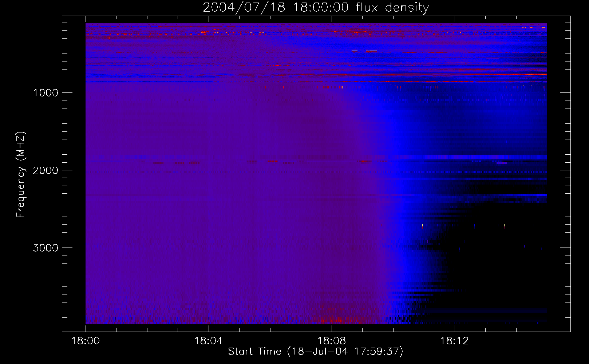This screenshot has width=589, height=364.
Task: Click the '2000' frequency tick label
Action: (x=46, y=170)
